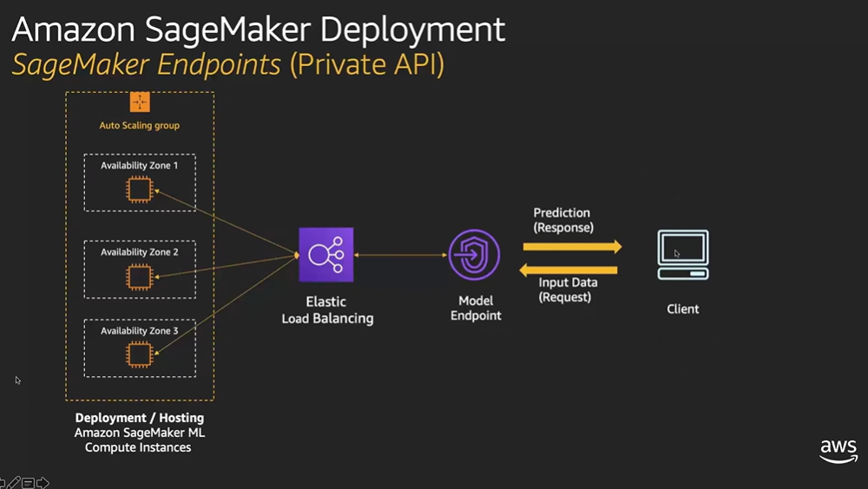Click the 'Availability Zone 2' label
868x489 pixels.
[140, 252]
